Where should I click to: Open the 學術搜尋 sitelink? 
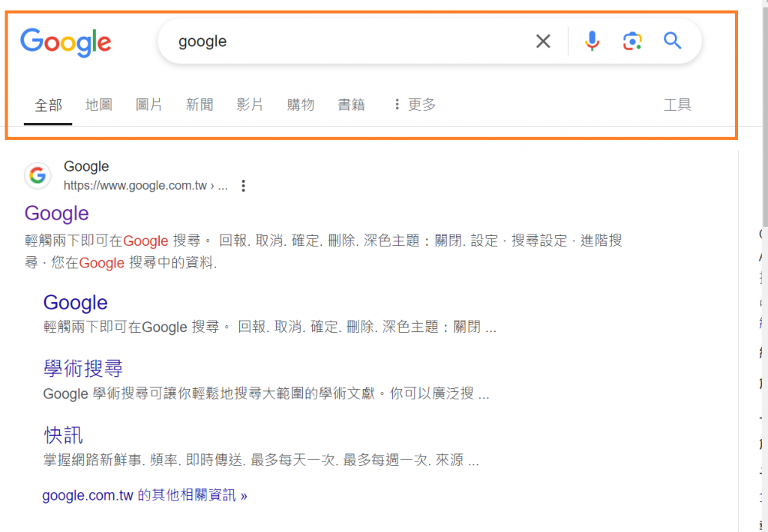[x=83, y=368]
